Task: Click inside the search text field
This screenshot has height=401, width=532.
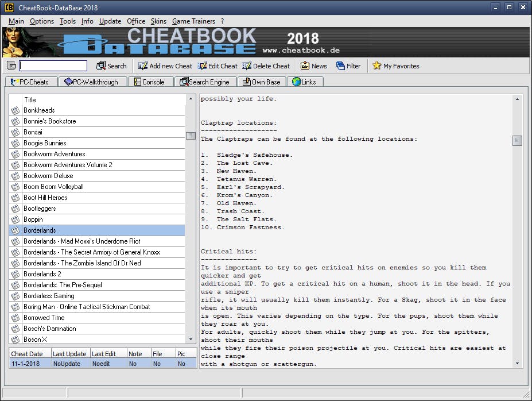Action: coord(53,65)
